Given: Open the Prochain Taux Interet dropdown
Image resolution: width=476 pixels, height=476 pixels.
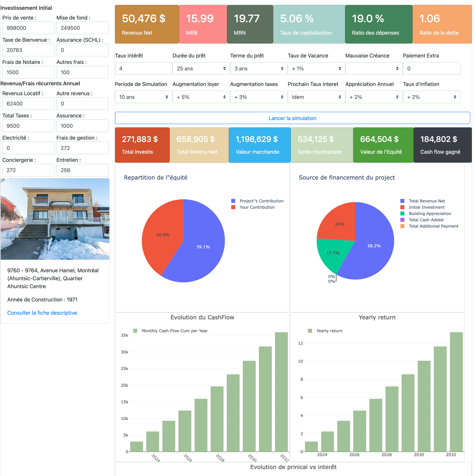Looking at the screenshot, I should 316,97.
